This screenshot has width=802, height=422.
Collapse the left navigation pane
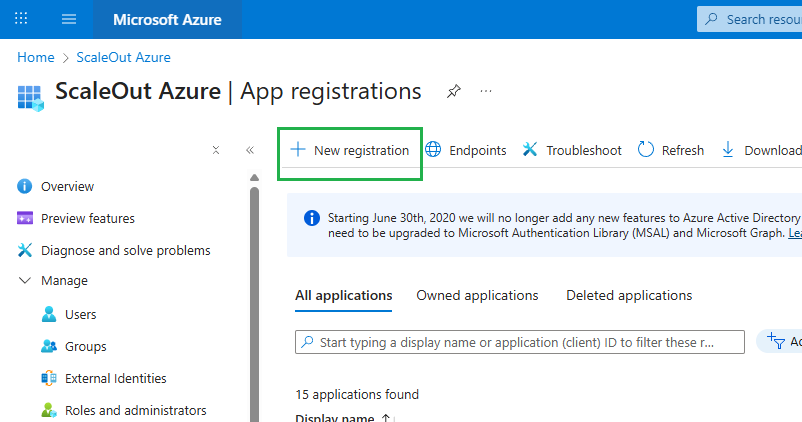tap(250, 150)
